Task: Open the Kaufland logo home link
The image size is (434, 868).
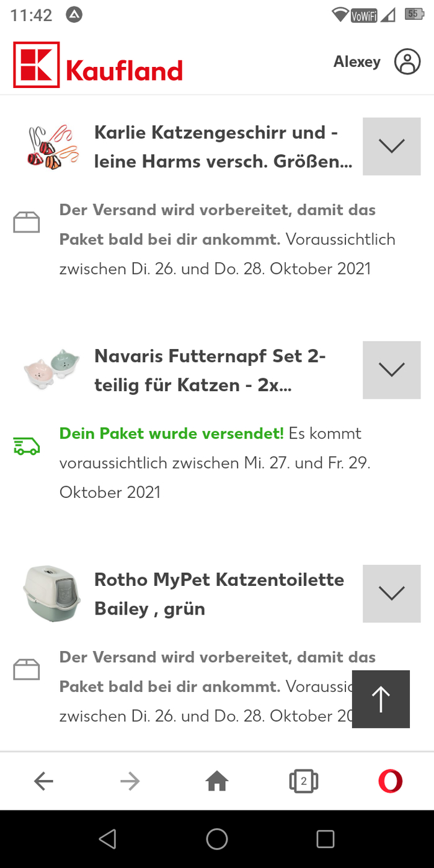Action: click(x=98, y=65)
